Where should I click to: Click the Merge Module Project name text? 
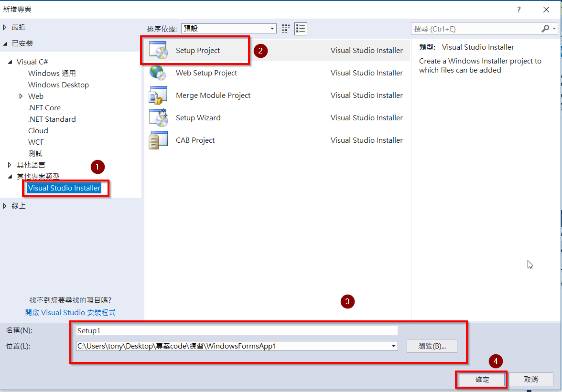213,95
